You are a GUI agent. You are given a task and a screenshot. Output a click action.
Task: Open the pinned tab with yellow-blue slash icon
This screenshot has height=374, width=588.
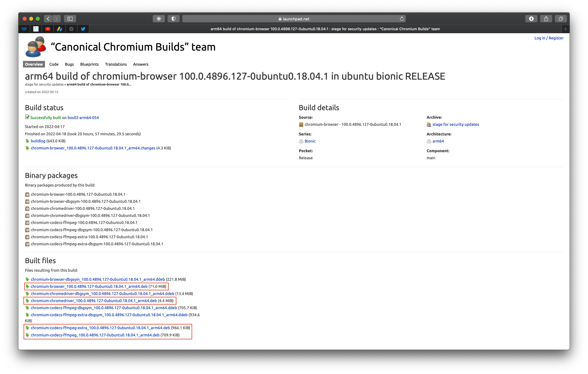[60, 29]
